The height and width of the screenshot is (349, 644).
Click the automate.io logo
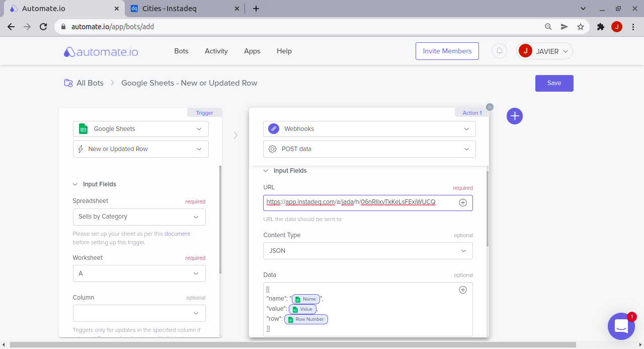101,51
